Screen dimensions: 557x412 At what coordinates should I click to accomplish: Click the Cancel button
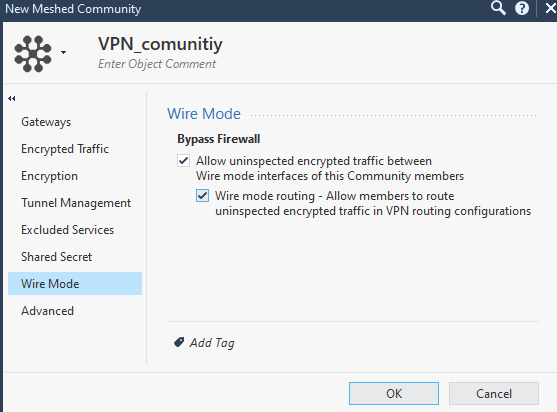click(494, 393)
